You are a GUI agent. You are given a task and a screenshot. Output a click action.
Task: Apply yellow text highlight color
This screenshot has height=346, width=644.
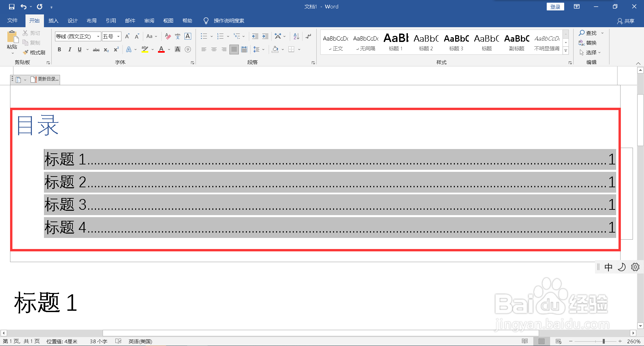145,50
